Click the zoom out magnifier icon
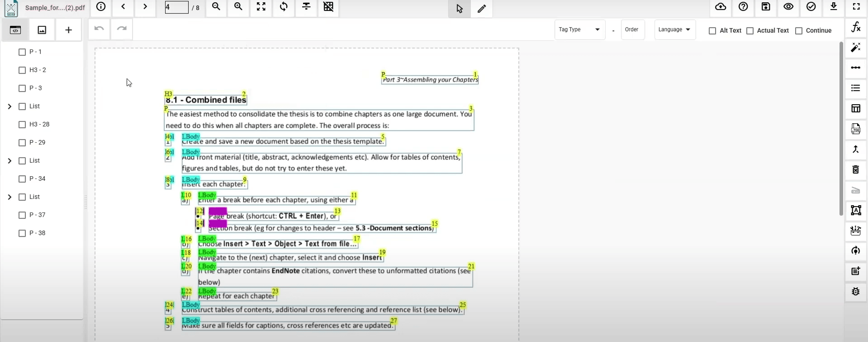Image resolution: width=868 pixels, height=342 pixels. point(216,7)
